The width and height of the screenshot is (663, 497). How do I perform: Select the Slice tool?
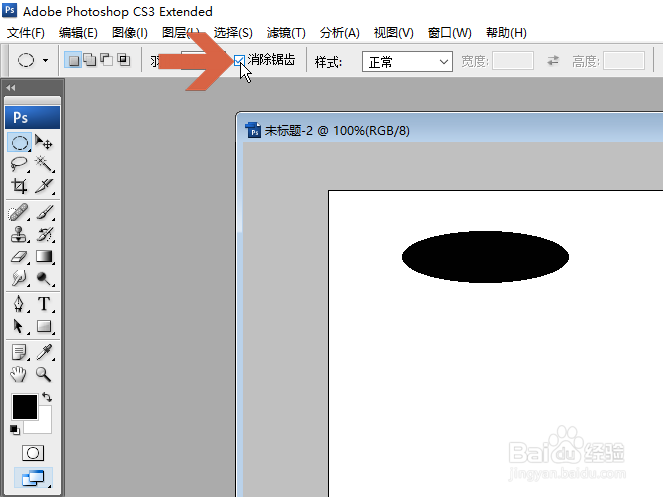44,186
